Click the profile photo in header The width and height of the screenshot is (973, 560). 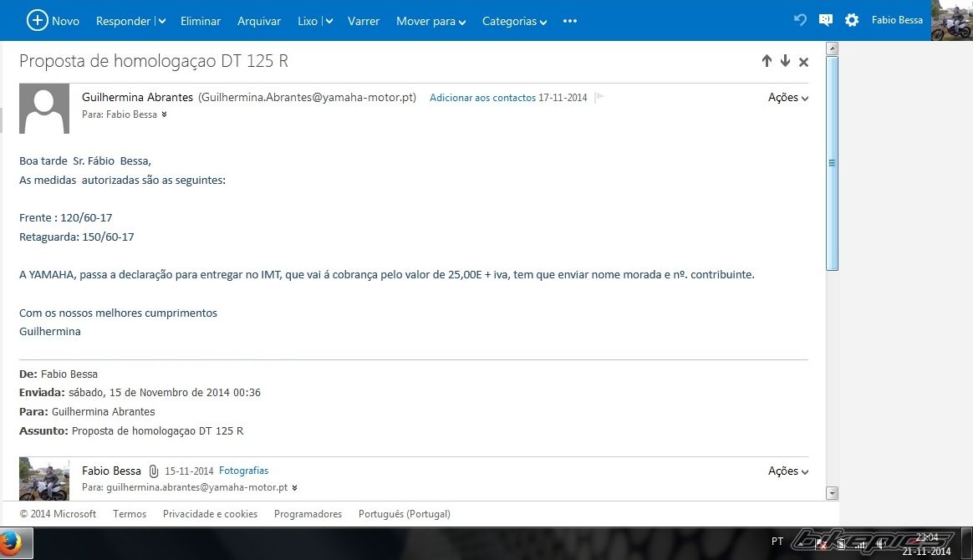[x=952, y=20]
